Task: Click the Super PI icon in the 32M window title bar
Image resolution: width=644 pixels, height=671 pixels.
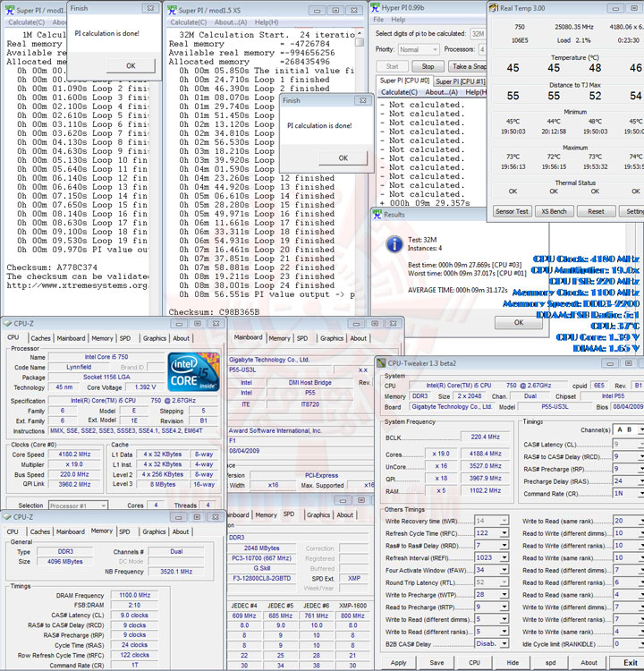Action: click(x=172, y=10)
